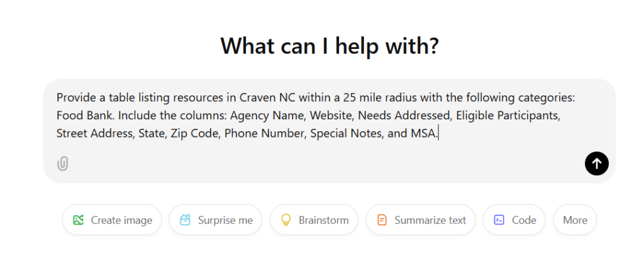This screenshot has width=644, height=262.
Task: Click the Surprise me gift icon
Action: (185, 220)
